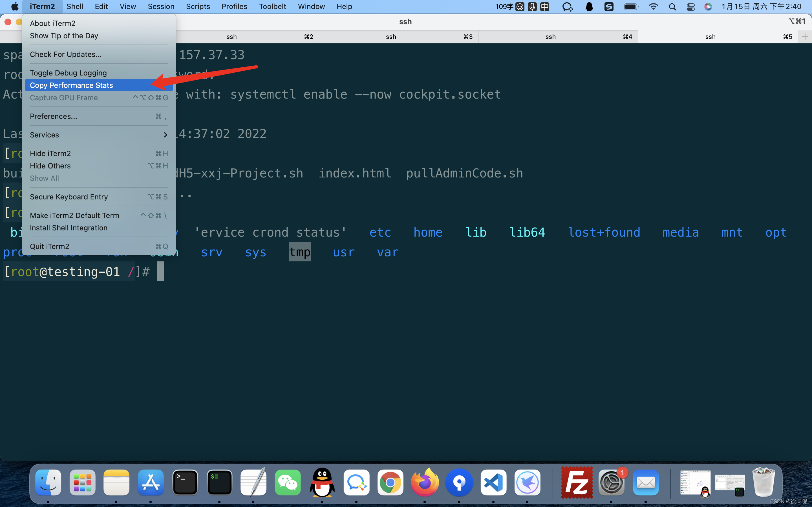Toggle Secure Keyboard Entry option
Screen dimensions: 812x507
[69, 197]
